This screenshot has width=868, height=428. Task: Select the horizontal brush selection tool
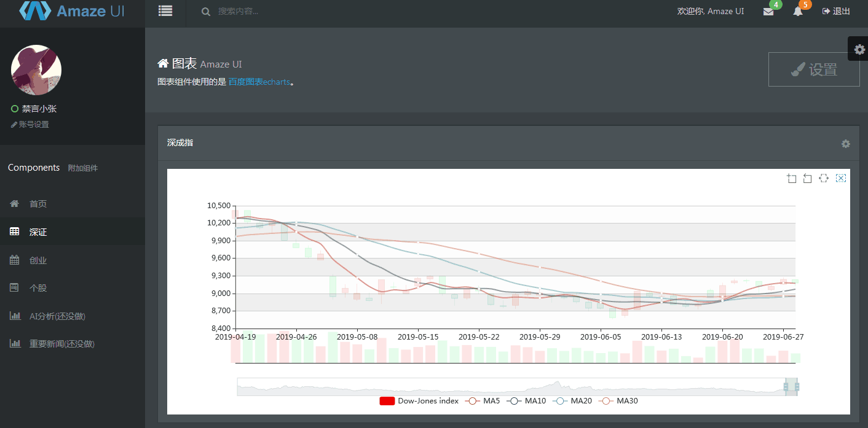click(x=824, y=179)
